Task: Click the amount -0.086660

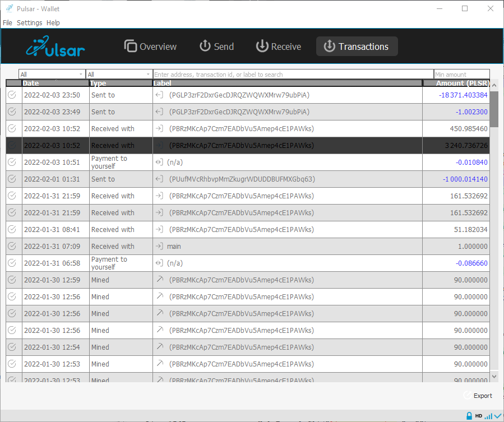Action: click(471, 263)
